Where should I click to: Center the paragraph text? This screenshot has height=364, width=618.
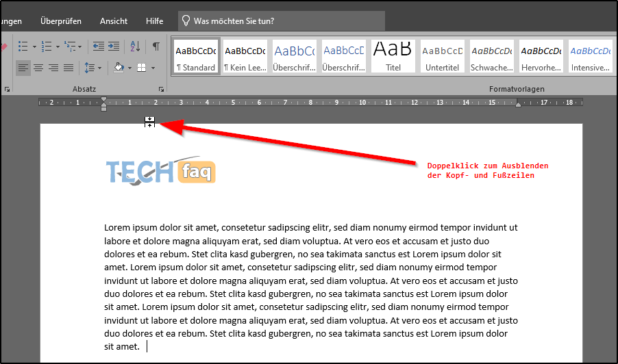click(x=38, y=68)
